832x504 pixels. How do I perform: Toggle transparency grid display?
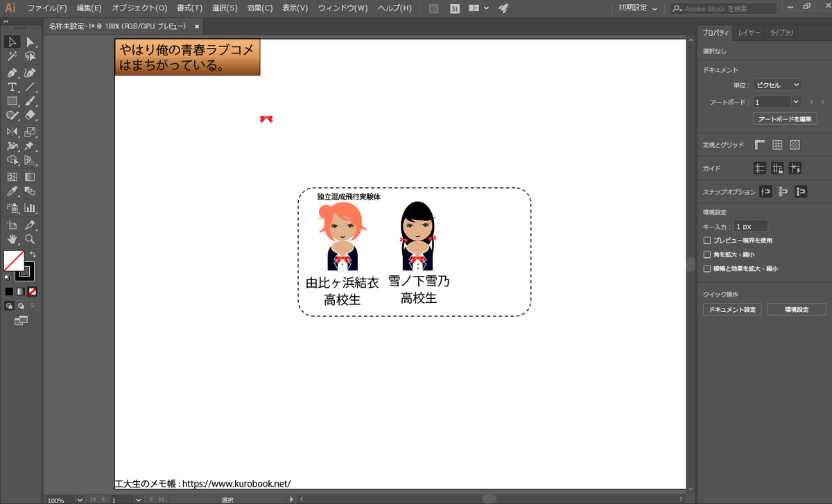click(795, 145)
